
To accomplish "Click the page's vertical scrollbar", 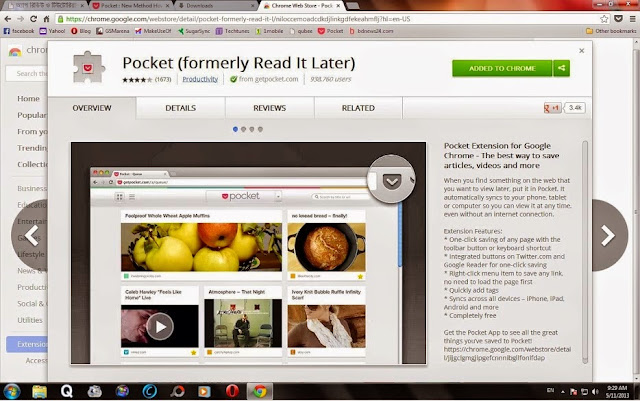I will (x=636, y=210).
